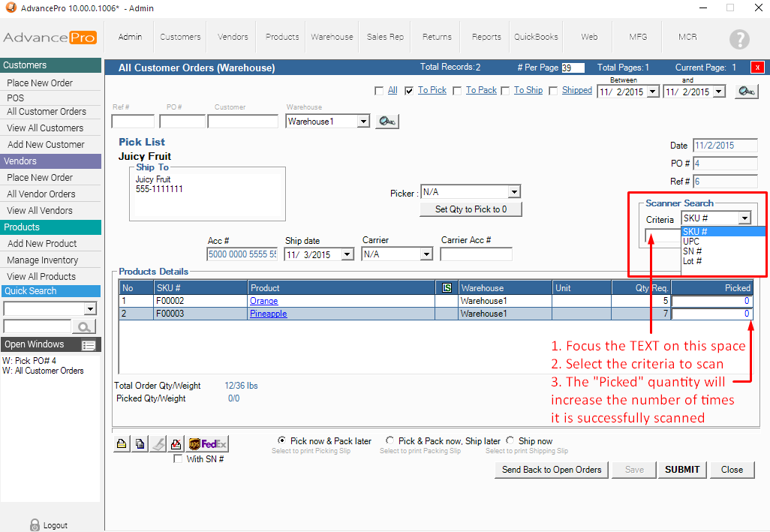Screen dimensions: 770x532
Task: Select the Ship now radio button
Action: coord(510,441)
